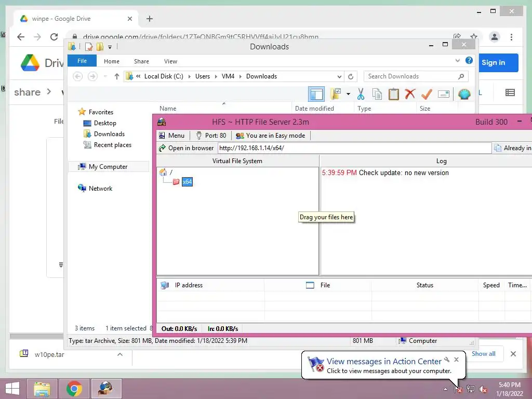Click the Log entry 'Check update: no new version'
This screenshot has height=399, width=532.
(x=404, y=172)
